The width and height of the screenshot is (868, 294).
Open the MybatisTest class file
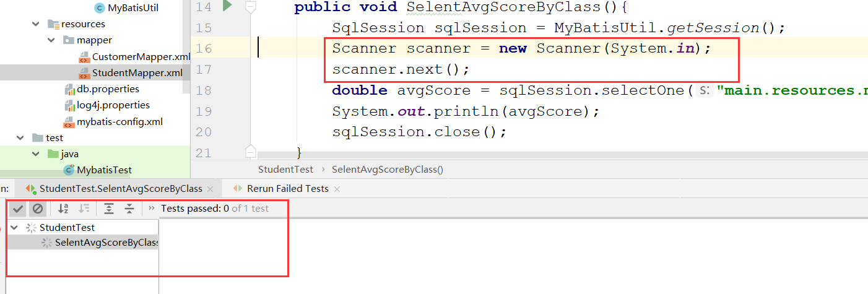[104, 170]
